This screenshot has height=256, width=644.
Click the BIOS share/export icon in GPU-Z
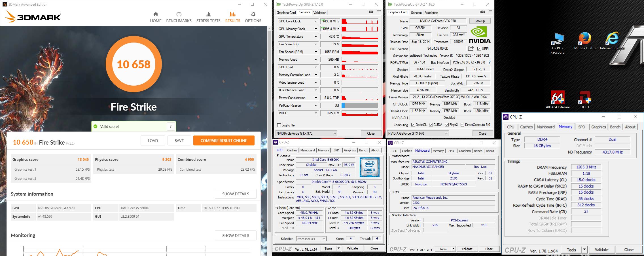pyautogui.click(x=471, y=48)
